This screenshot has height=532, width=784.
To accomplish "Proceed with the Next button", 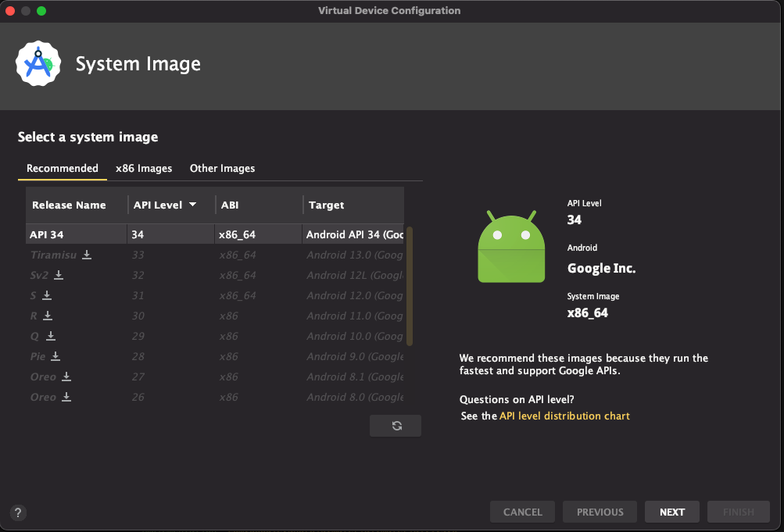I will click(x=672, y=512).
